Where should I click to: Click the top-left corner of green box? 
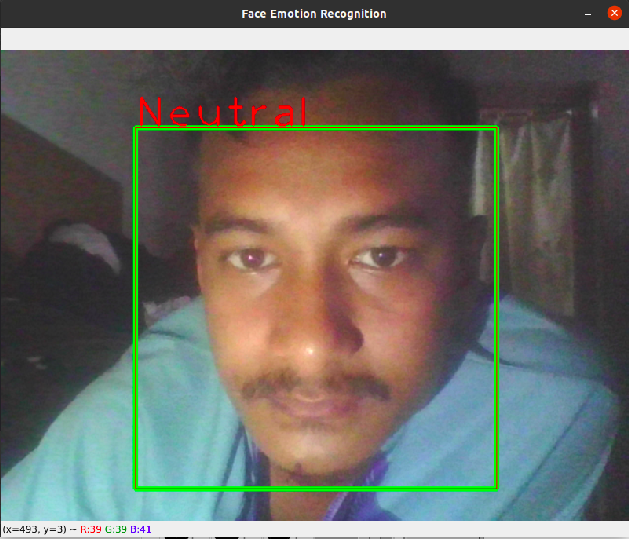click(x=136, y=129)
